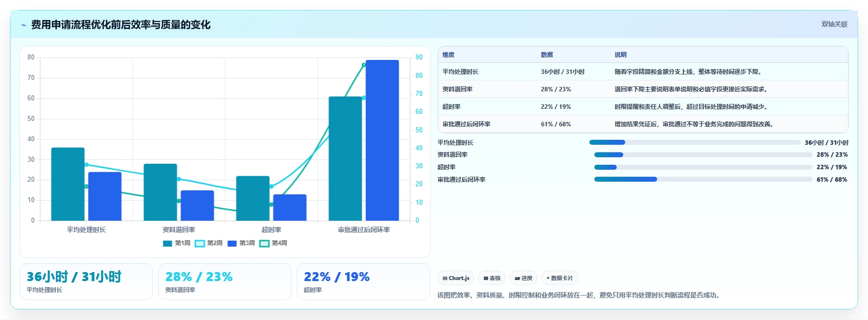Click the teal 第1周 bar for 审批通过后闭环率
This screenshot has height=320, width=868.
pyautogui.click(x=345, y=159)
